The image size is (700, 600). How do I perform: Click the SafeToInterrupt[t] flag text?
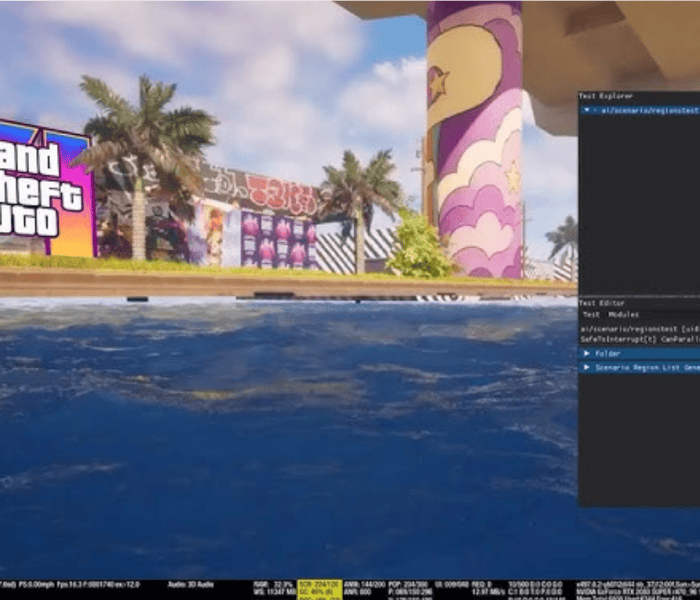(618, 339)
